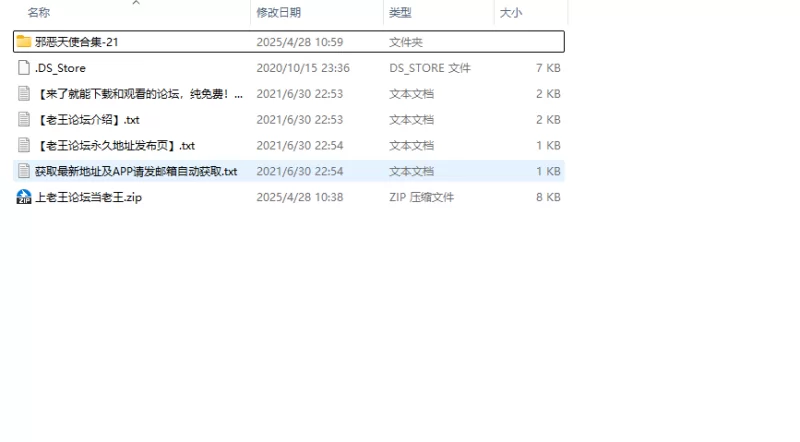
Task: Click the 2021/6/30 22:54 date of 获取最新地址 file
Action: coord(299,171)
